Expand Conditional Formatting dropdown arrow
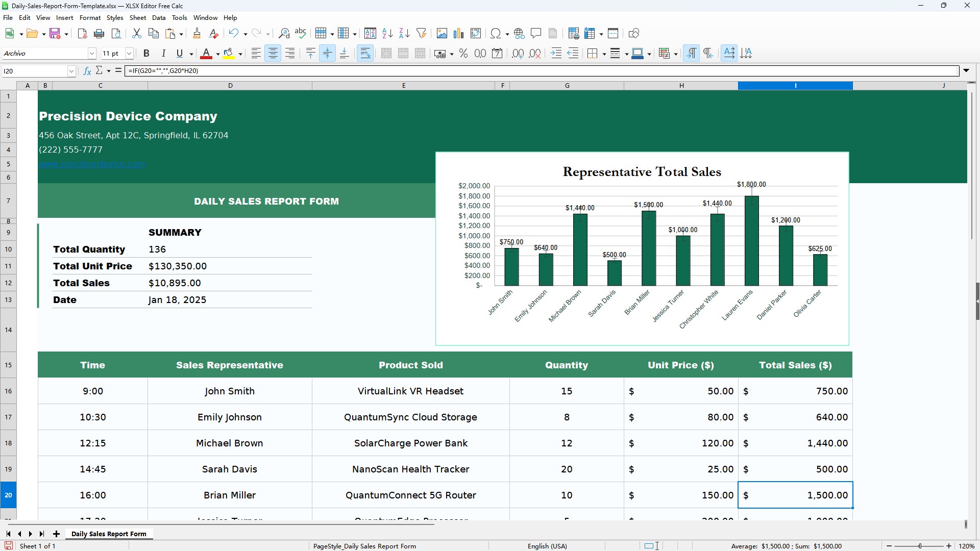The image size is (980, 551). (x=676, y=54)
